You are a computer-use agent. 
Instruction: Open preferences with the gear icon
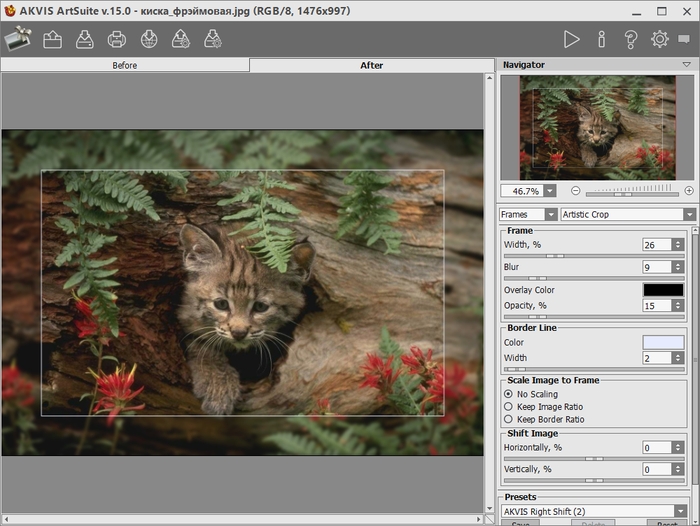click(659, 39)
